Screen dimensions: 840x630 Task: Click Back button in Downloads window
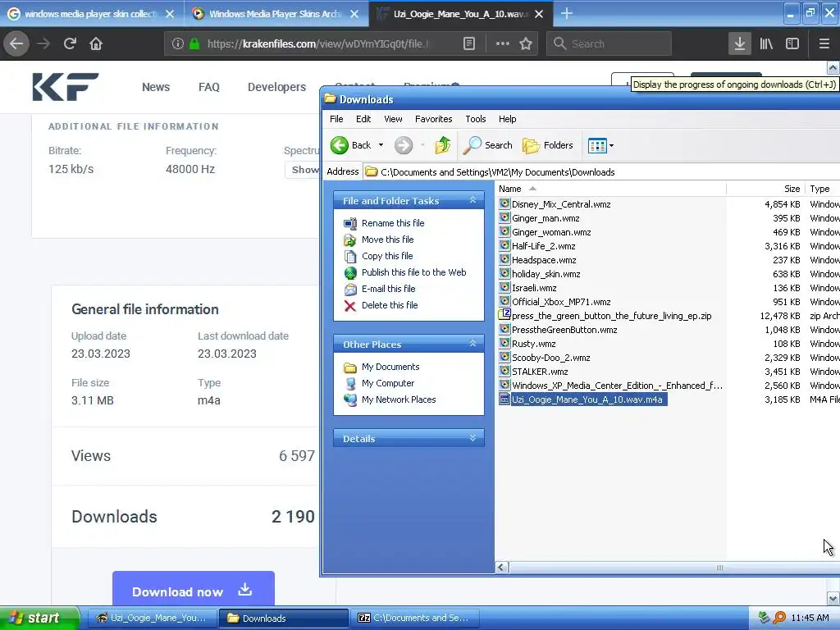(x=351, y=145)
